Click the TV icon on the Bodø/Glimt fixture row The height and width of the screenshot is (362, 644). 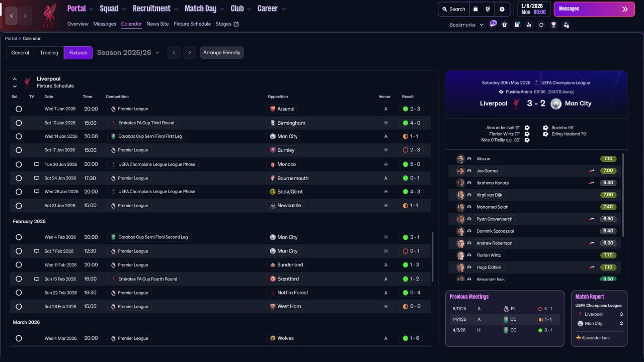click(37, 192)
